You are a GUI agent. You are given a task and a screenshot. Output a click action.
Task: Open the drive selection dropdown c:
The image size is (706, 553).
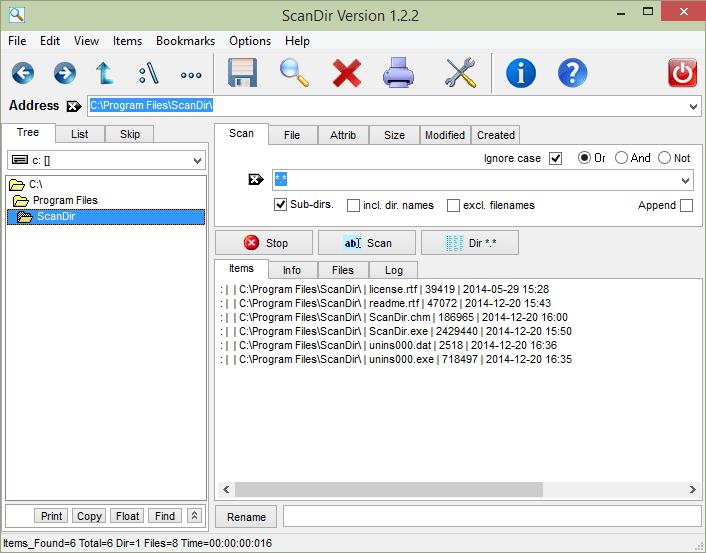click(197, 161)
